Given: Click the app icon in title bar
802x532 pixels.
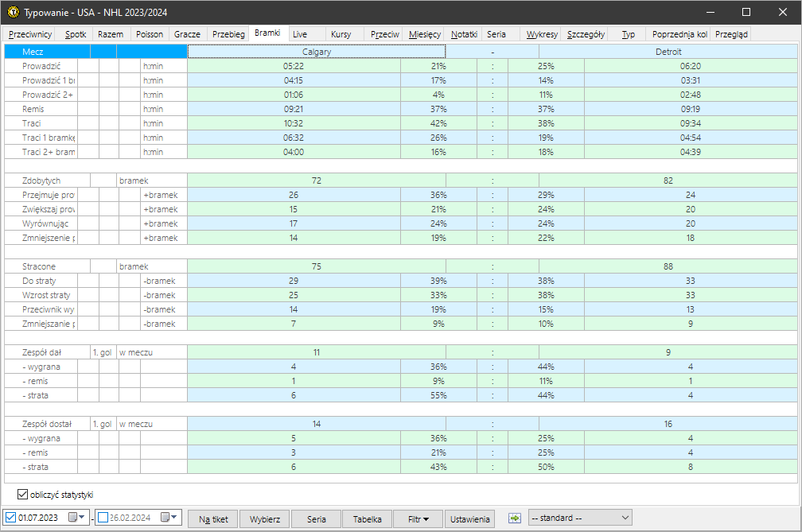Looking at the screenshot, I should point(13,12).
